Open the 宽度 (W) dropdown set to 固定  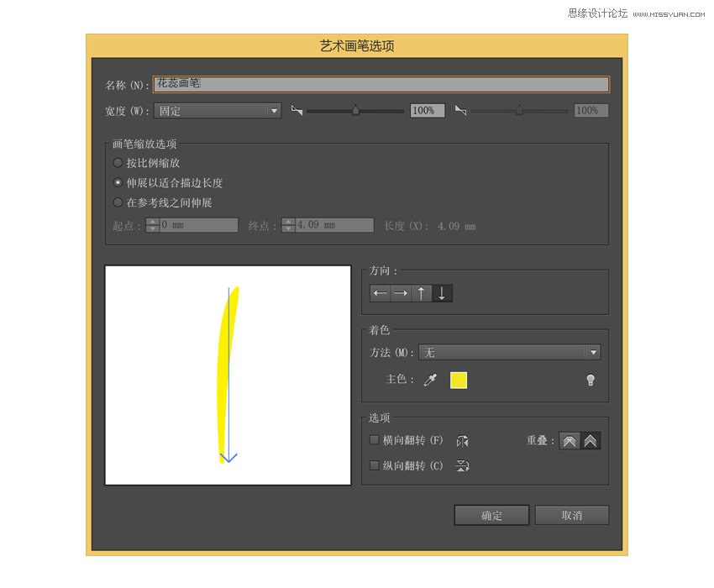click(218, 111)
